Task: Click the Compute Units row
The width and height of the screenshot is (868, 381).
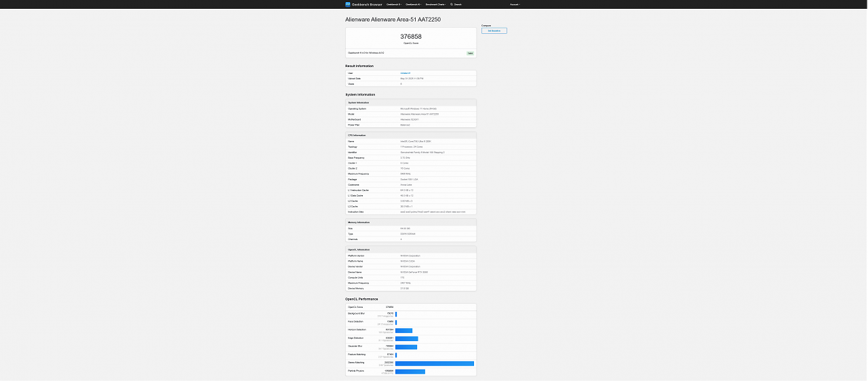Action: pos(411,277)
